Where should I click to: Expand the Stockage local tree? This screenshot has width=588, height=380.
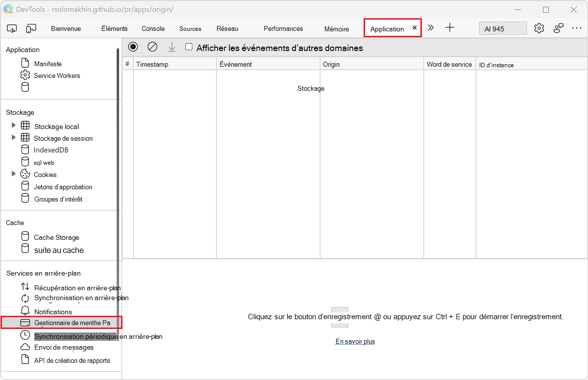(13, 126)
